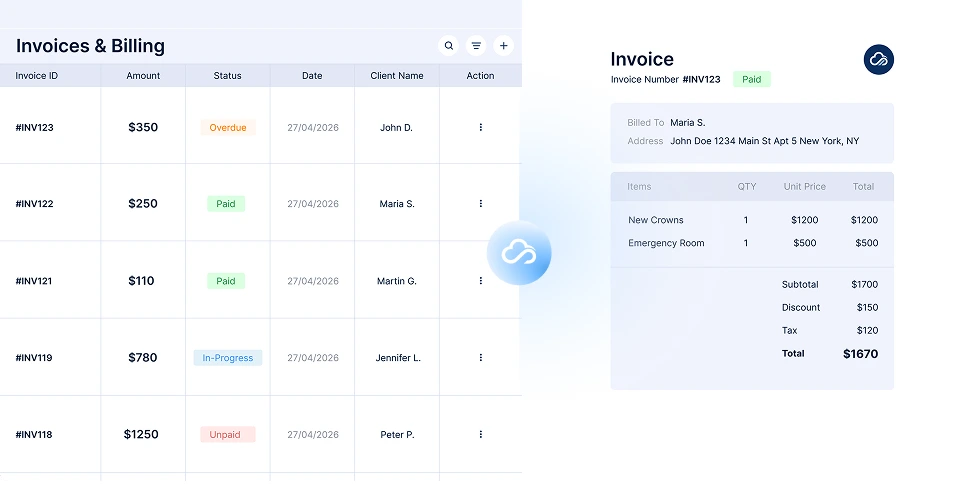Viewport: 972px width, 490px height.
Task: Select invoice ID #INV118
Action: coord(34,434)
